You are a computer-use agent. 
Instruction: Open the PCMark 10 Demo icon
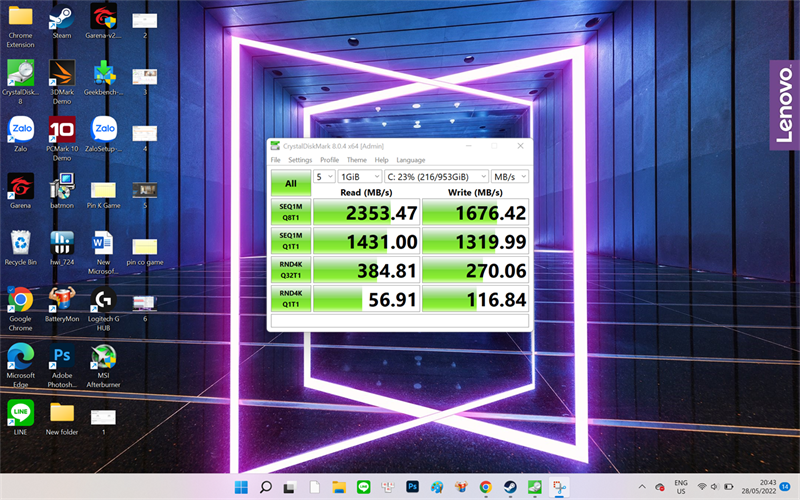(62, 138)
